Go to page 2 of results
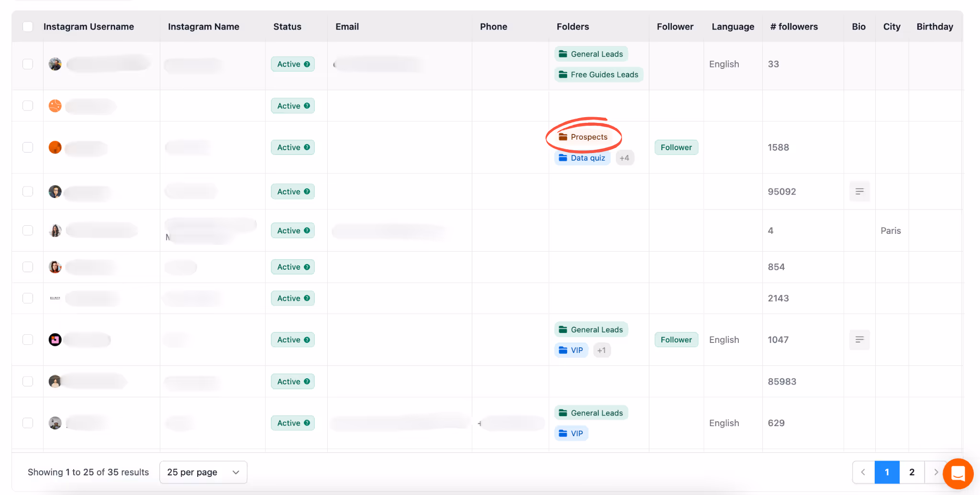Image resolution: width=980 pixels, height=495 pixels. [912, 472]
